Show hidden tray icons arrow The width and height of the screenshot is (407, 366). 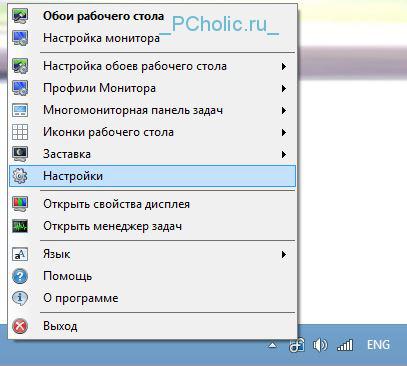pos(273,345)
